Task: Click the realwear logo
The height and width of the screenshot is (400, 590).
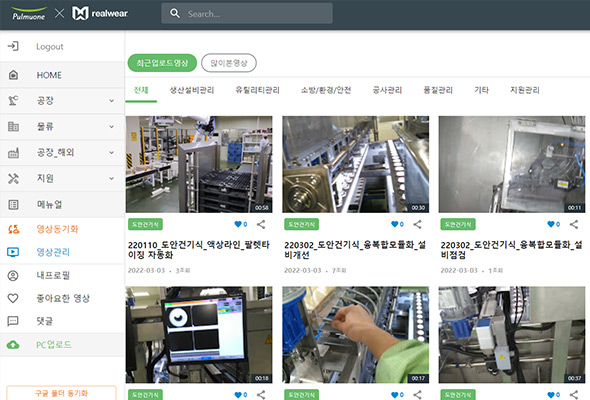Action: tap(100, 13)
